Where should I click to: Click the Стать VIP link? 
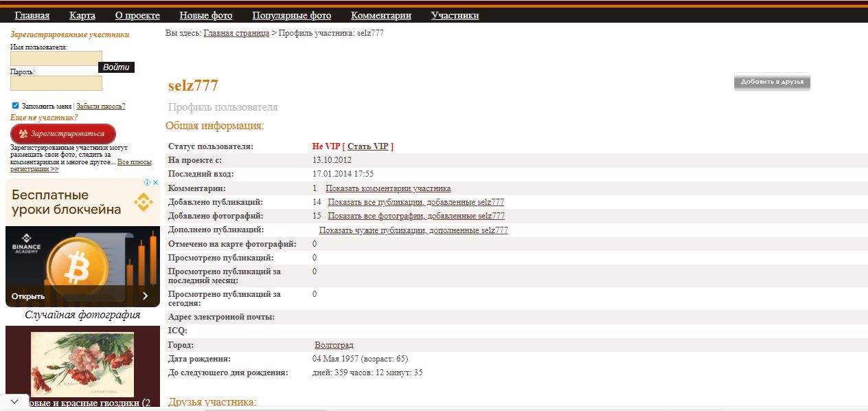tap(368, 146)
